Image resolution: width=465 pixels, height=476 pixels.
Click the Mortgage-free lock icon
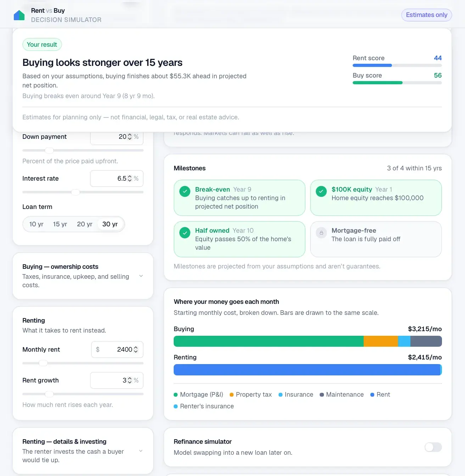click(321, 233)
